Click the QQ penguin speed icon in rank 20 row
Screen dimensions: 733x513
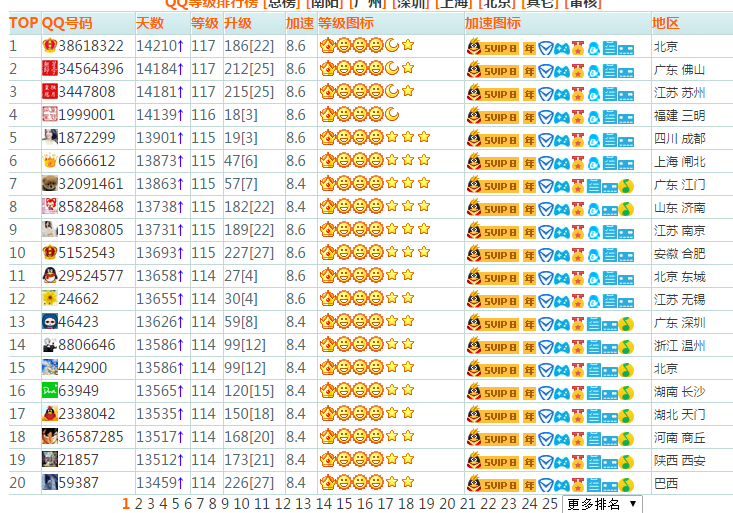[473, 483]
